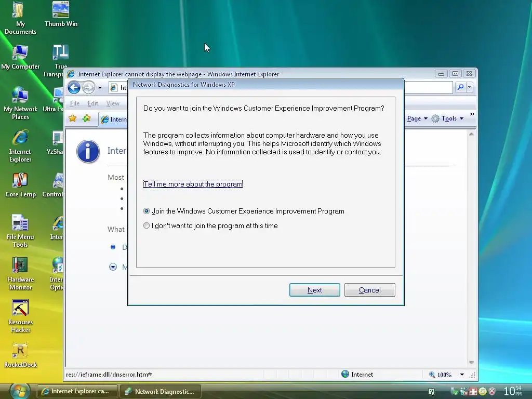Open the Page menu dropdown
Image resolution: width=532 pixels, height=399 pixels.
(417, 118)
